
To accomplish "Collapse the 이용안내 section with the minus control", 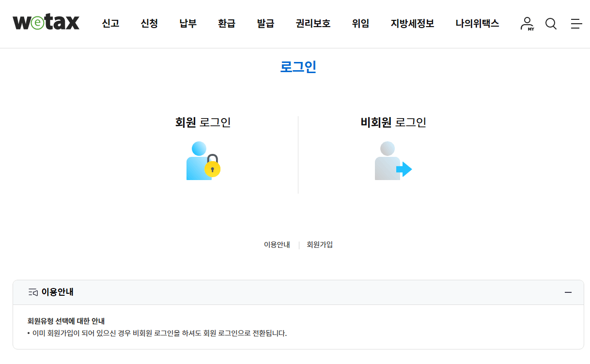I will [x=568, y=292].
